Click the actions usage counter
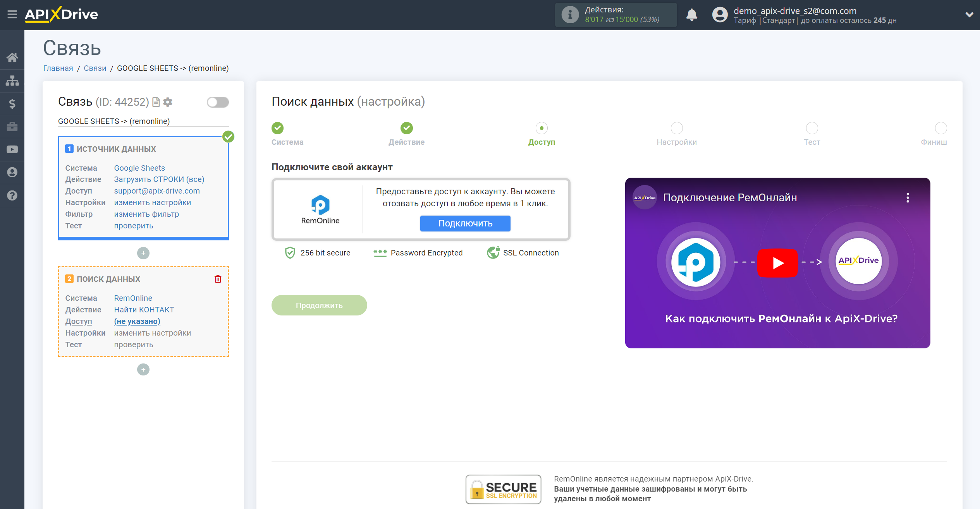This screenshot has width=980, height=509. pos(622,19)
